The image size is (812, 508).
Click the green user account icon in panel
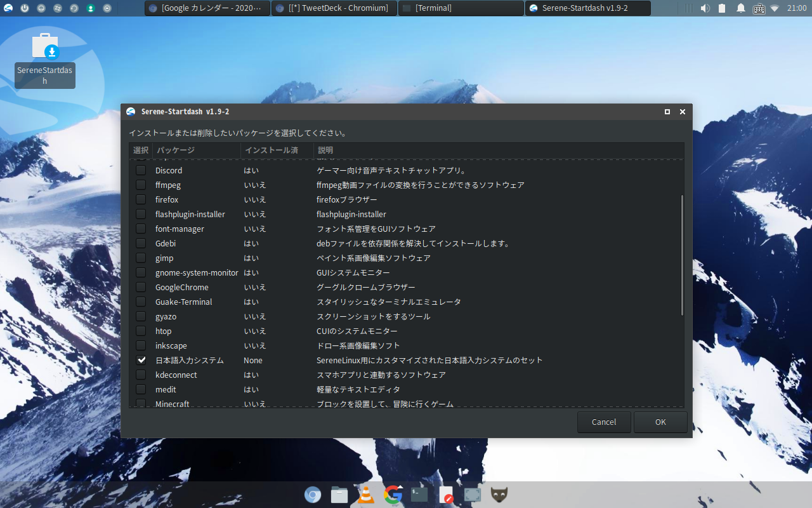click(x=91, y=8)
